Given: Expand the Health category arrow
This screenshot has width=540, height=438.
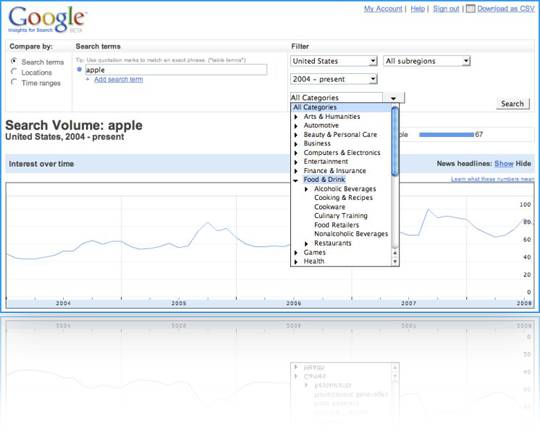Looking at the screenshot, I should point(296,262).
